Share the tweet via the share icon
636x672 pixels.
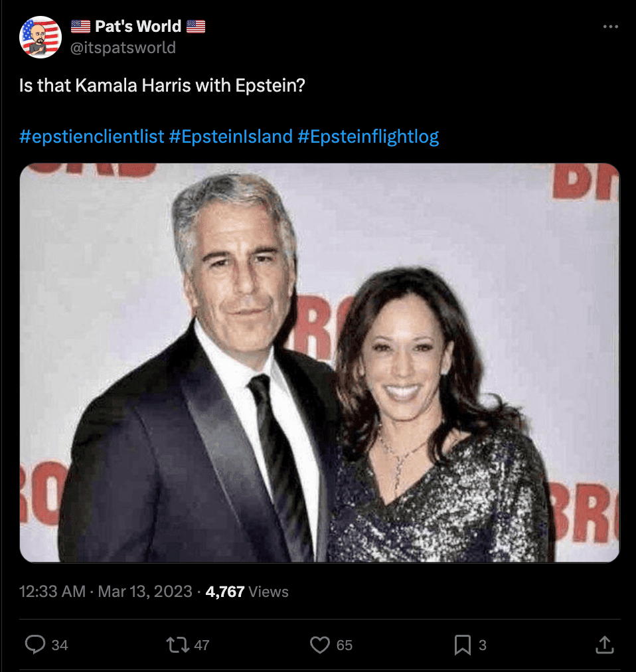(x=603, y=644)
